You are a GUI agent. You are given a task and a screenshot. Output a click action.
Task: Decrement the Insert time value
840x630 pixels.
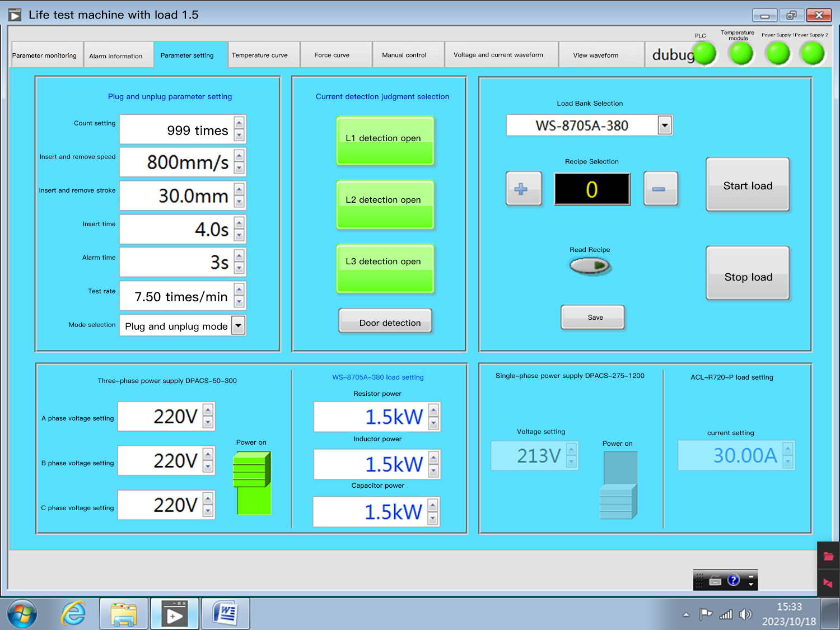click(x=239, y=235)
